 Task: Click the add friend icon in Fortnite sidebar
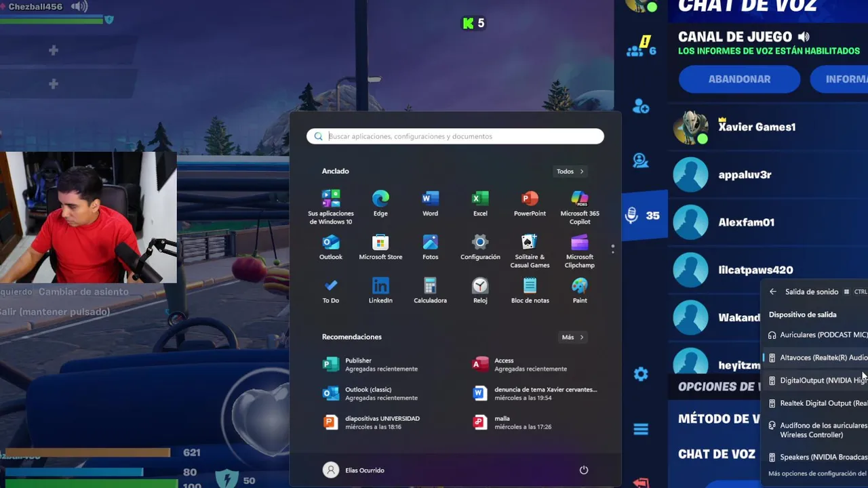coord(641,107)
